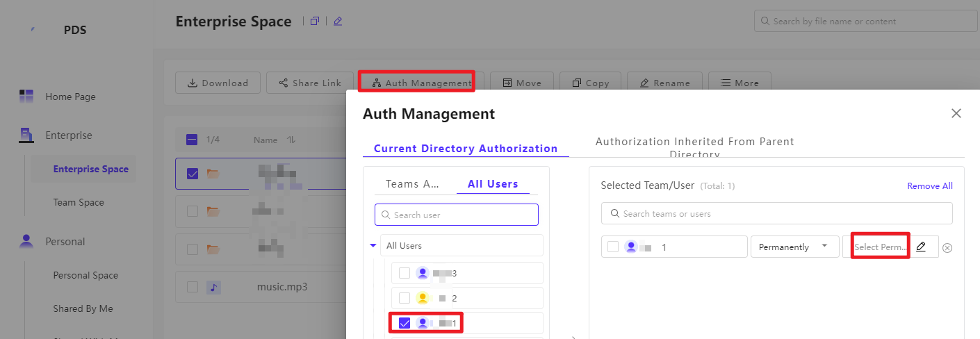Check the selected user checkbox in right panel
This screenshot has height=339, width=980.
click(613, 247)
